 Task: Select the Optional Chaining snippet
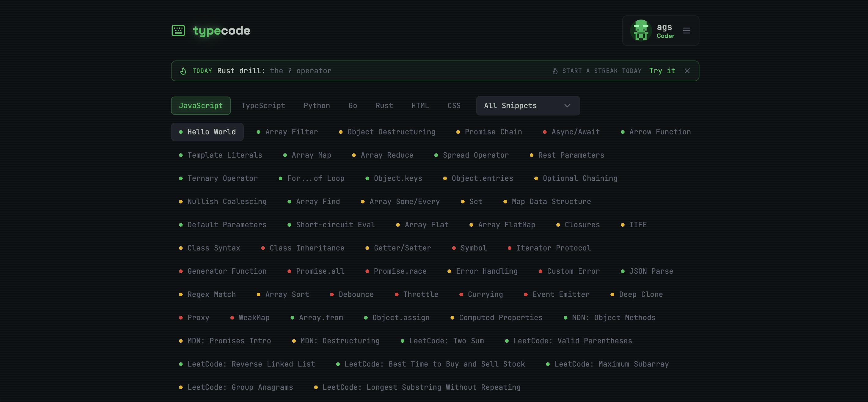coord(576,178)
